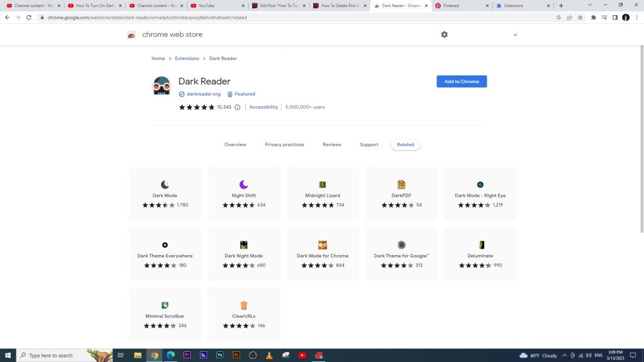Click the Add to Chrome button
This screenshot has height=362, width=644.
462,81
